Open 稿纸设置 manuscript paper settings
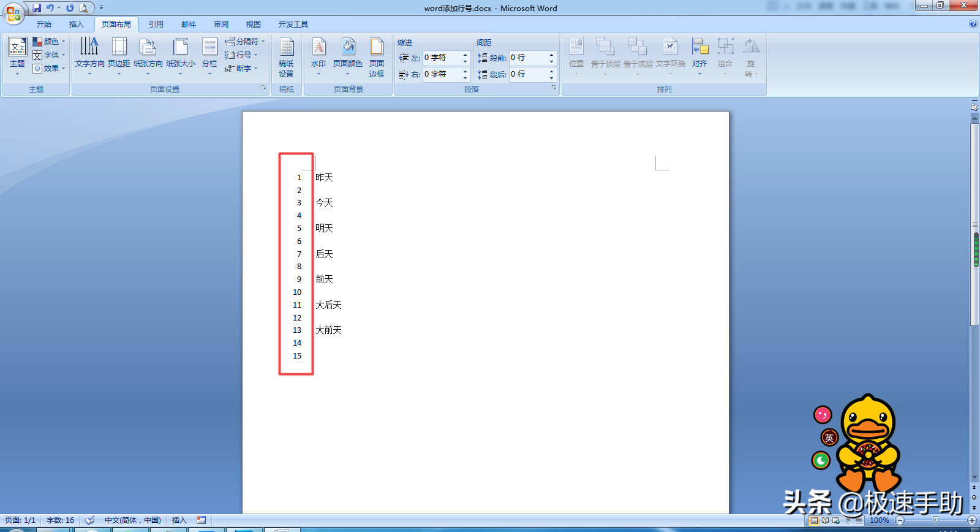This screenshot has width=980, height=532. pyautogui.click(x=286, y=58)
